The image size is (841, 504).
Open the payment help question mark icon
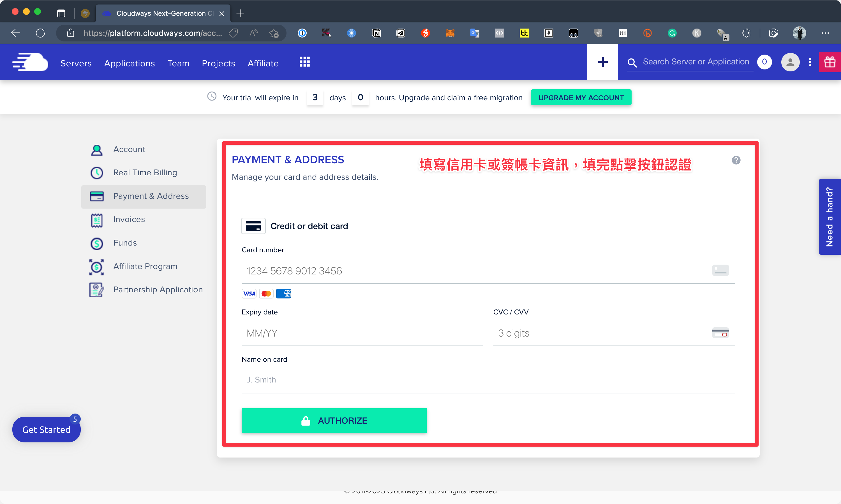736,160
